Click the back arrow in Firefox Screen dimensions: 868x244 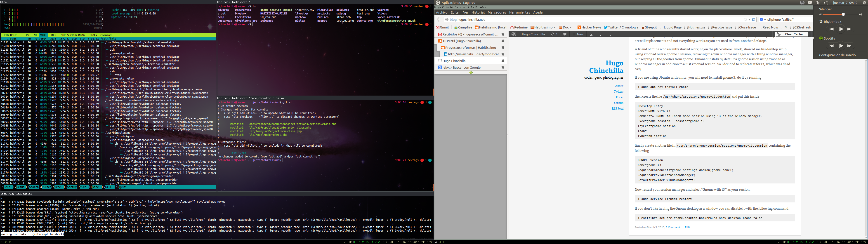tap(438, 20)
